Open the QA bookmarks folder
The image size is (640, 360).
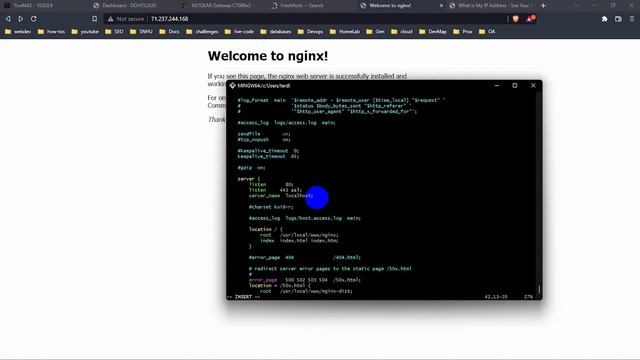[487, 31]
